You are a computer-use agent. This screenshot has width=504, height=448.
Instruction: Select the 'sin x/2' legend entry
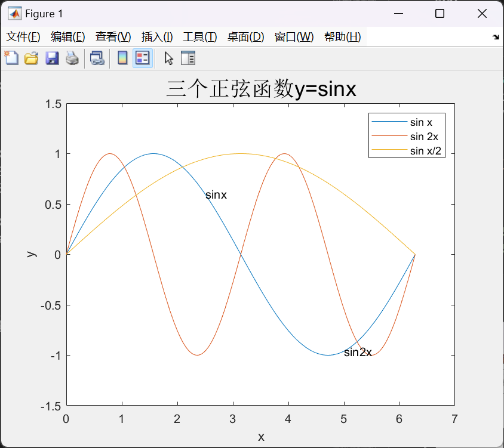425,151
